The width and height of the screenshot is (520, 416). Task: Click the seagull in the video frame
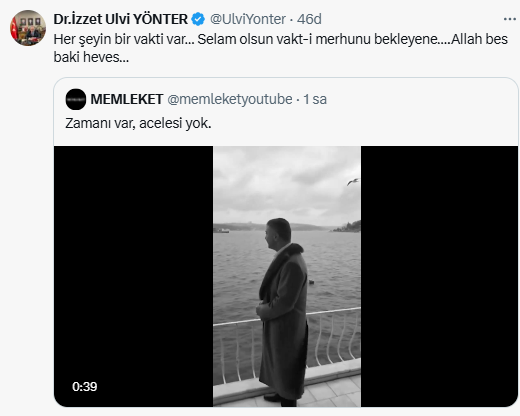[x=353, y=182]
